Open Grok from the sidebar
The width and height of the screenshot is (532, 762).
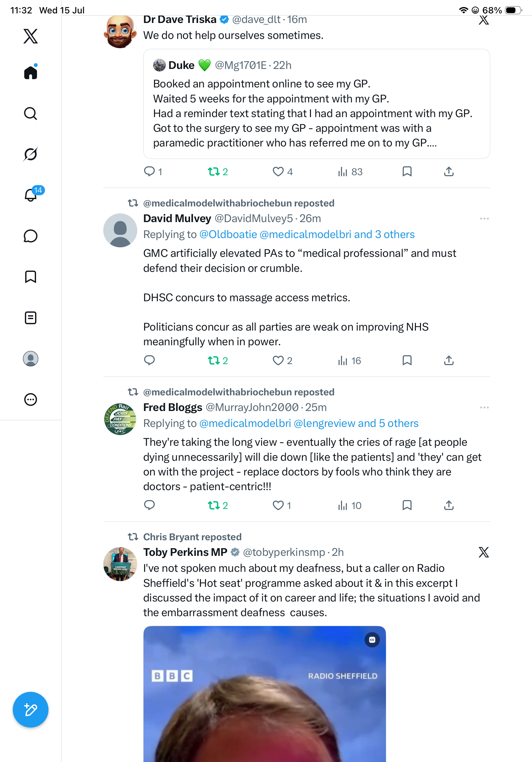(x=31, y=154)
